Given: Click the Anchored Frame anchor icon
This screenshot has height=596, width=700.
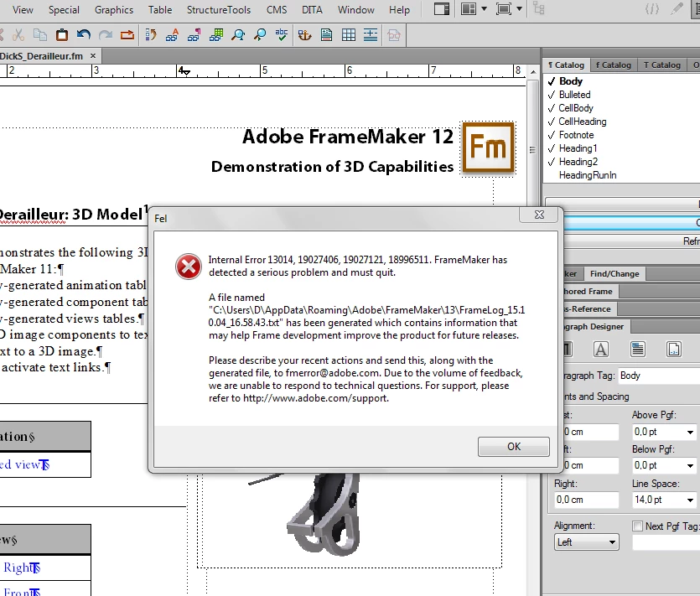Looking at the screenshot, I should click(x=304, y=35).
